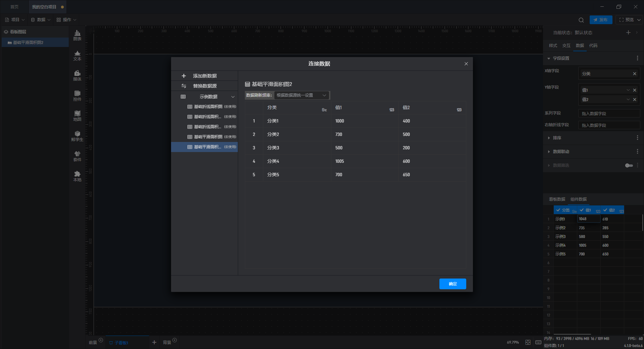
Task: Select the 基础平滑面积图 (unhighlighted) data entry
Action: click(205, 137)
